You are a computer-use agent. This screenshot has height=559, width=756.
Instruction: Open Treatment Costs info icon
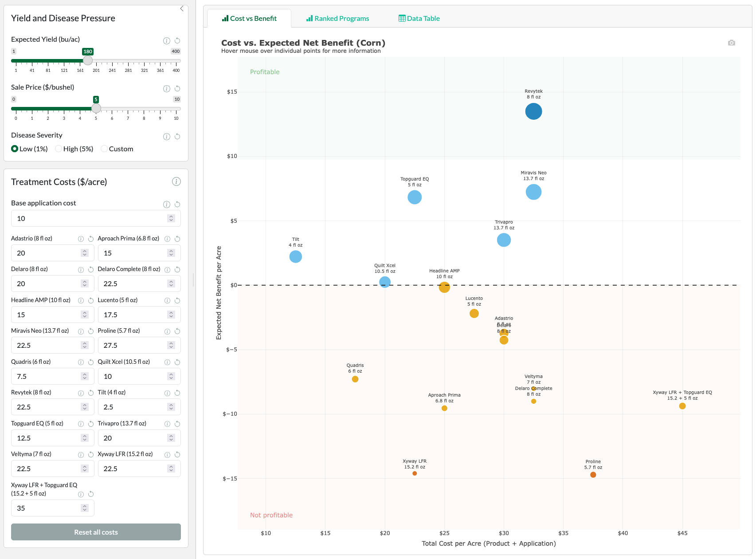(176, 181)
